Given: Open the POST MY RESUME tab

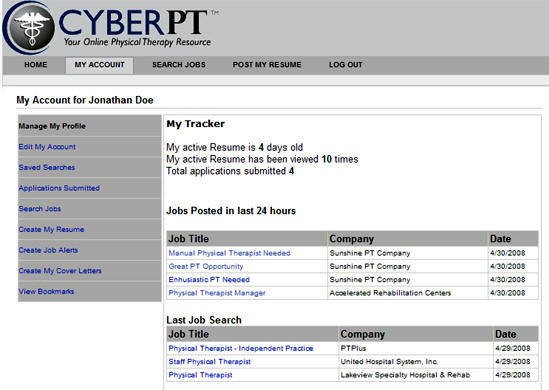Looking at the screenshot, I should tap(267, 65).
